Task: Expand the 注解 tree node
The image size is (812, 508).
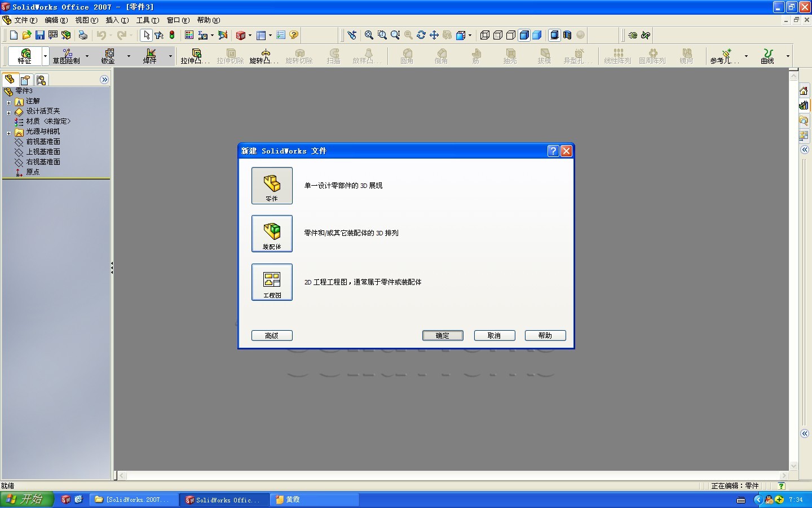Action: (x=8, y=103)
